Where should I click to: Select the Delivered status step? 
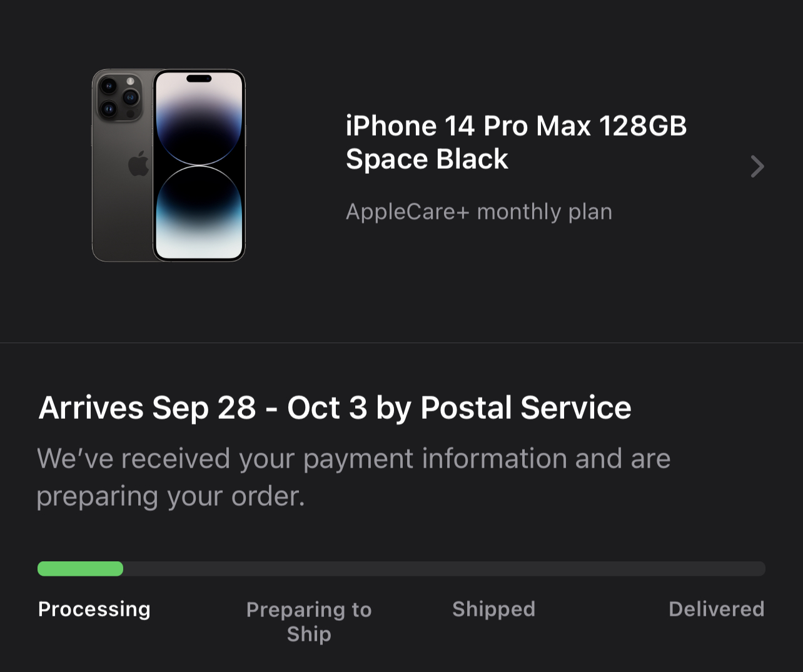point(716,609)
